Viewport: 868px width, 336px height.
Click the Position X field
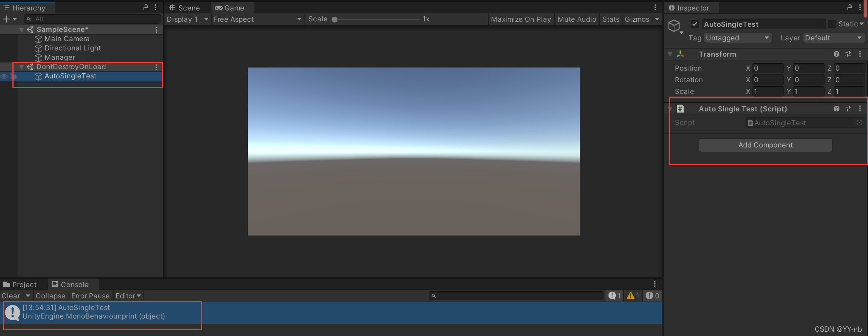coord(768,68)
